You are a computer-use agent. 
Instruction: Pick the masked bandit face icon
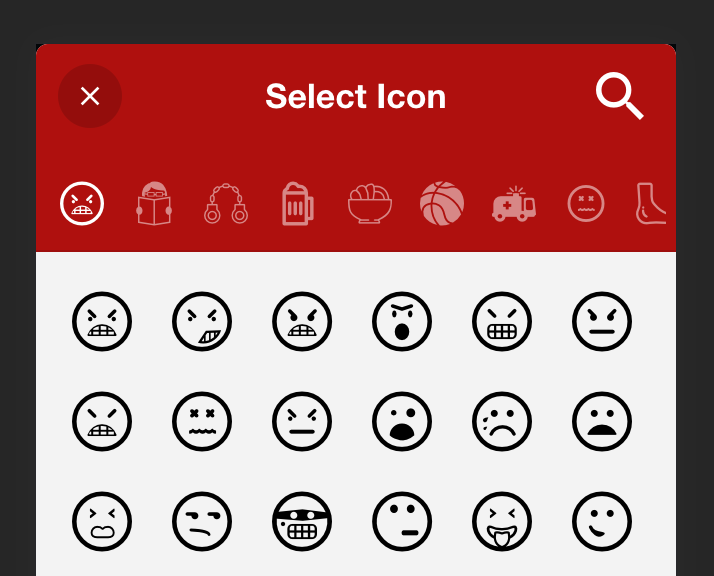click(x=302, y=521)
